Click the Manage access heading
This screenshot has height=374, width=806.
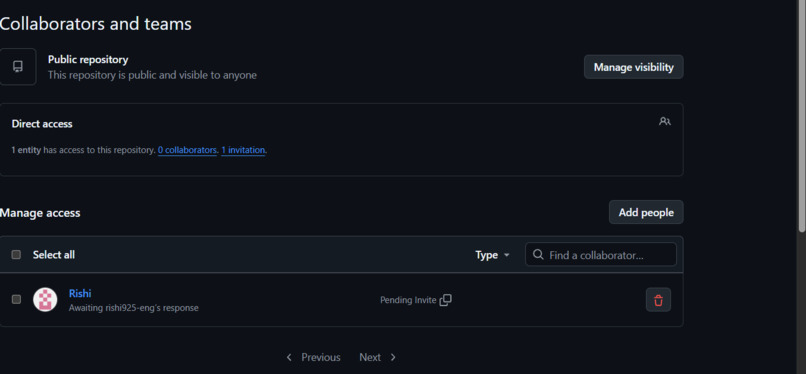(40, 213)
